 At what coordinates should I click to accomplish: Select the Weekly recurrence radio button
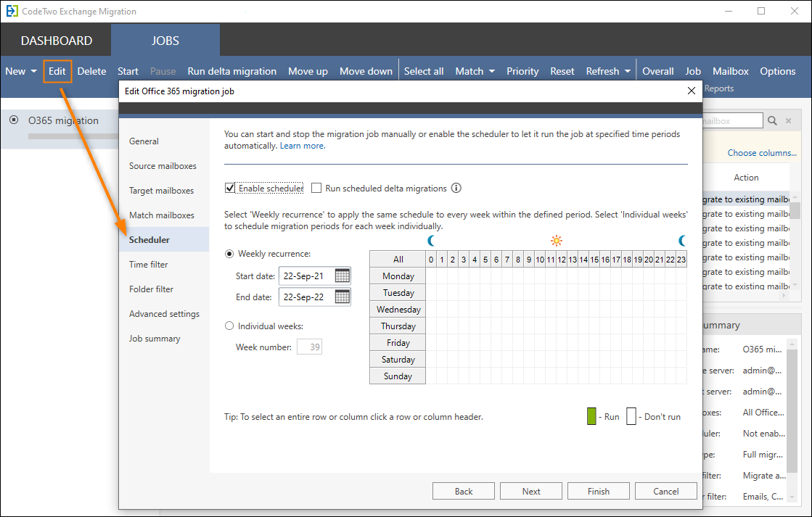229,254
